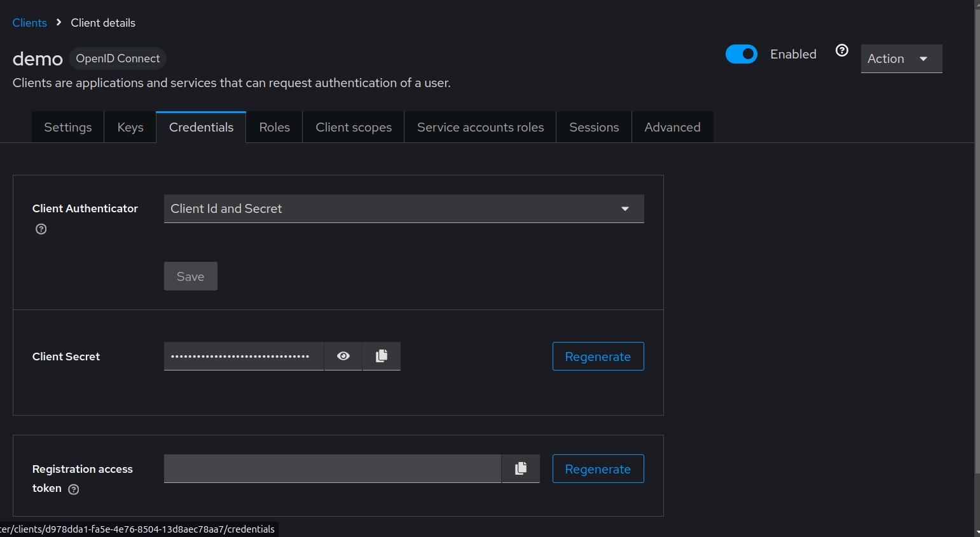
Task: Click the page vertical scrollbar
Action: coord(977,241)
